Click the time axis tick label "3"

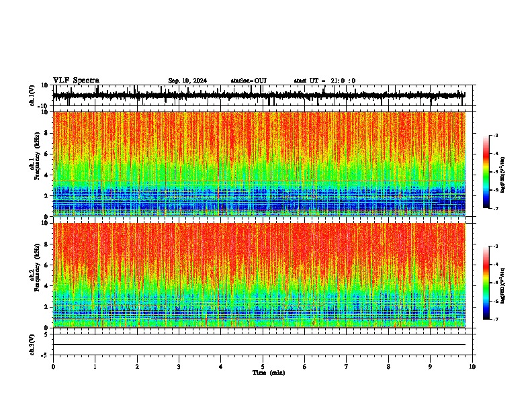click(179, 367)
